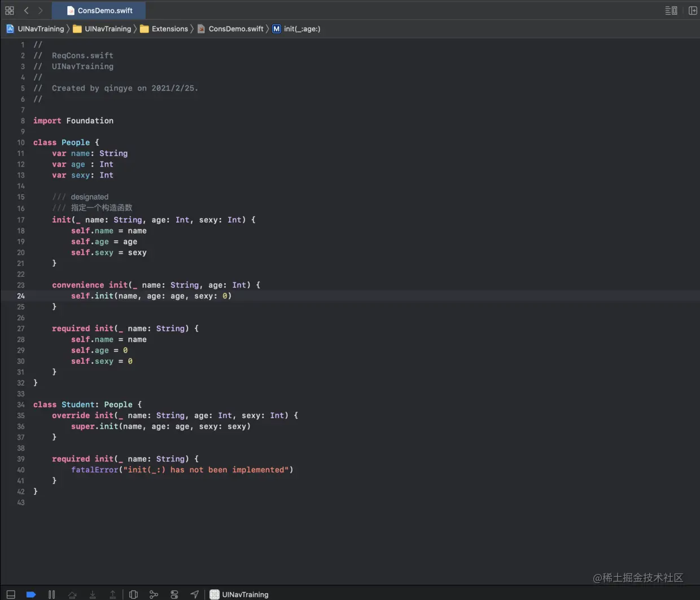Viewport: 700px width, 600px height.
Task: Step out of the function
Action: 113,594
